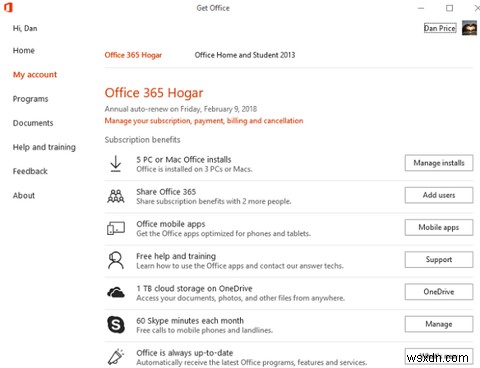Click the 'Annual auto-renew on Friday' date text
The width and height of the screenshot is (480, 368).
[x=181, y=109]
